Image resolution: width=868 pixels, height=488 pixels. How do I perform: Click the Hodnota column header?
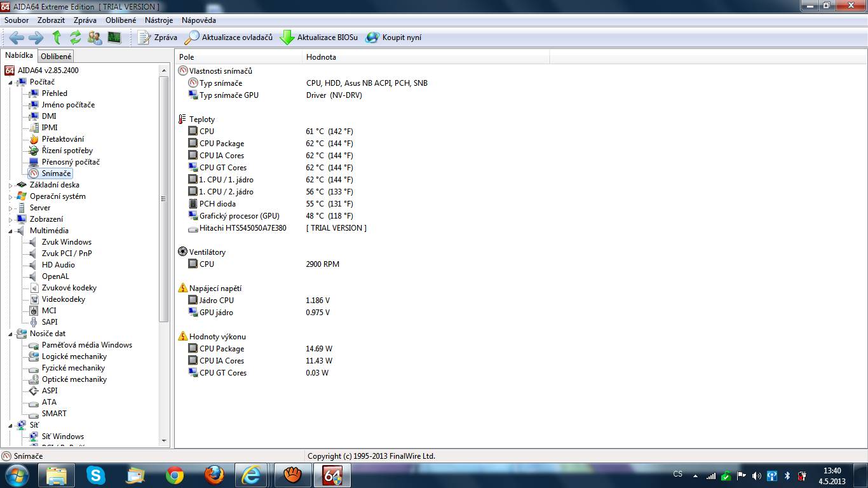tap(426, 57)
